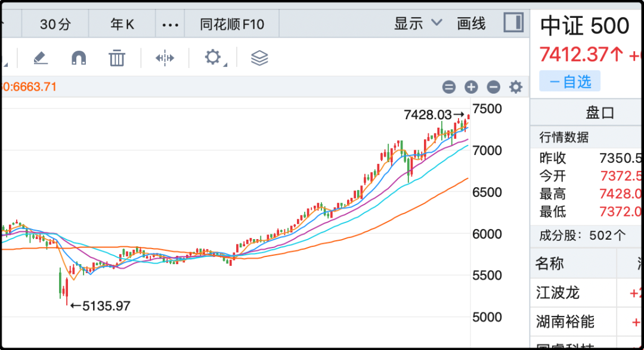
Task: Click the 中证 500 index title
Action: coord(584,26)
